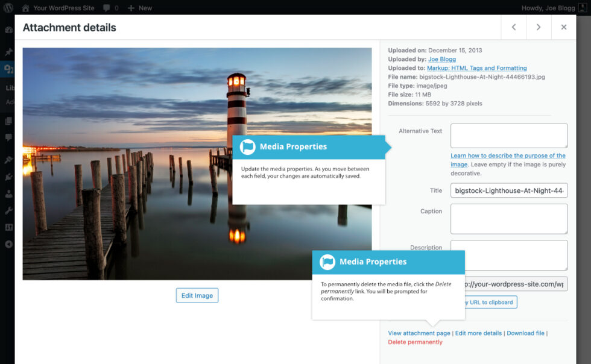Collapse the admin sidebar menu

tap(8, 245)
